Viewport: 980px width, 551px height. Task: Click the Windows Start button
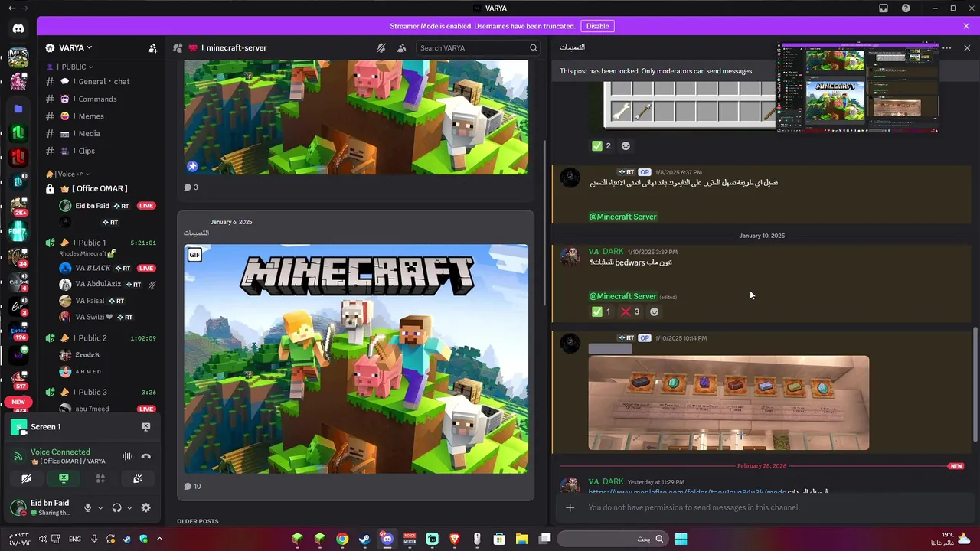coord(681,539)
